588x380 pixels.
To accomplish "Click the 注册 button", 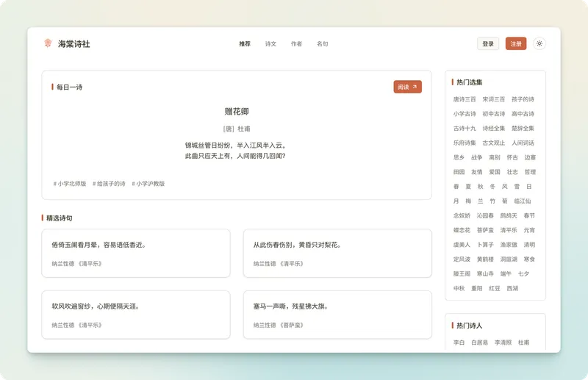I will (x=516, y=43).
